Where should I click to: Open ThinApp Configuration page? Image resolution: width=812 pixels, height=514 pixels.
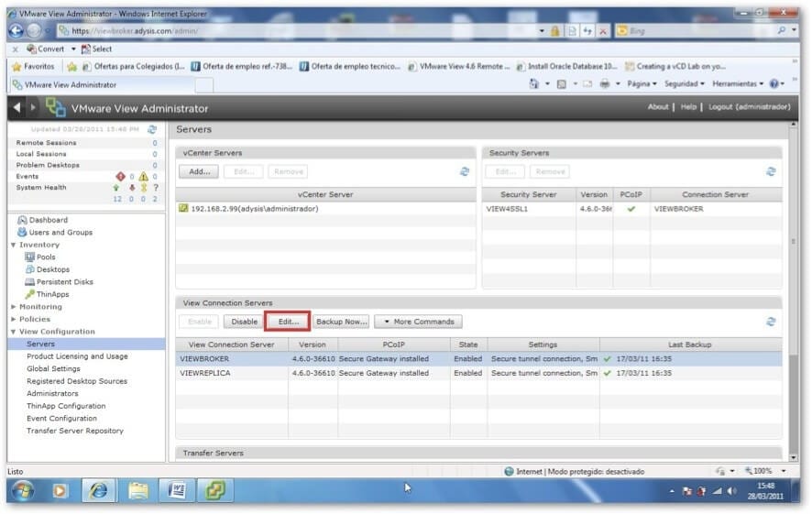[x=66, y=406]
